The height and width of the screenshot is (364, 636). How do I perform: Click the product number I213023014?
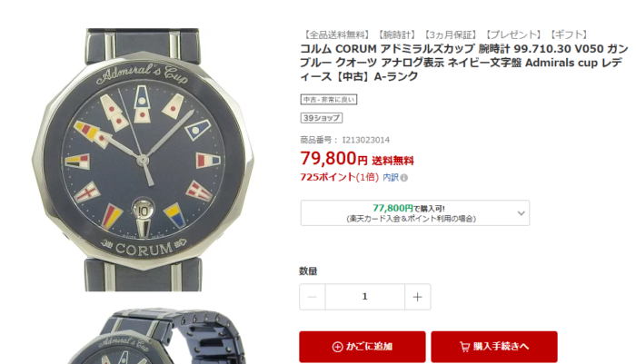coord(366,141)
